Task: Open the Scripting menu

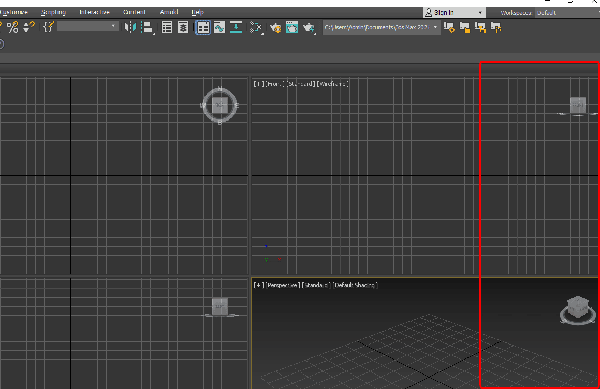Action: 53,12
